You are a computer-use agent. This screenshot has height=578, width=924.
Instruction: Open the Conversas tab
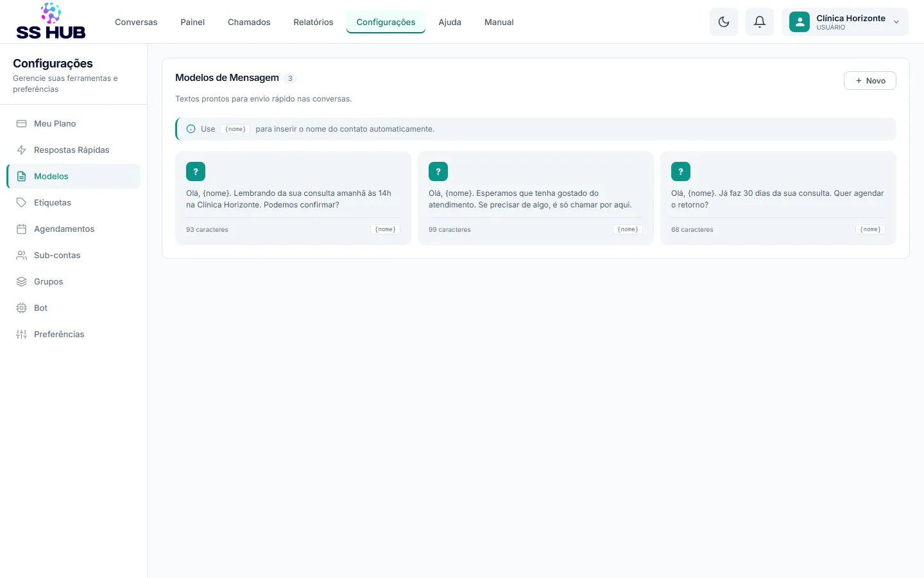coord(136,22)
